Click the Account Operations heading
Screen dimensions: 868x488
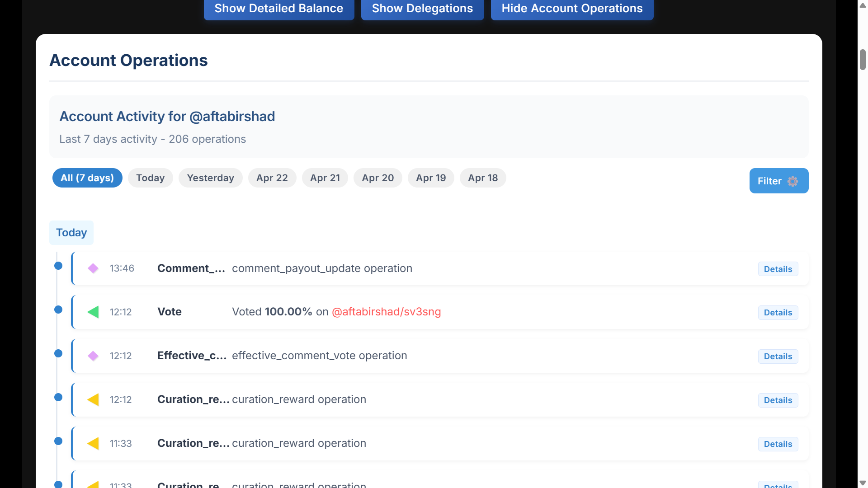tap(128, 61)
